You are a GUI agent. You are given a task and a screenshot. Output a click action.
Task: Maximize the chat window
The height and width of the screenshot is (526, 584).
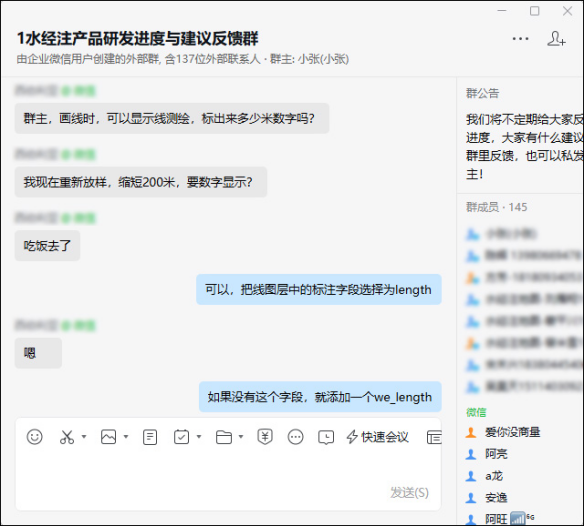click(535, 11)
